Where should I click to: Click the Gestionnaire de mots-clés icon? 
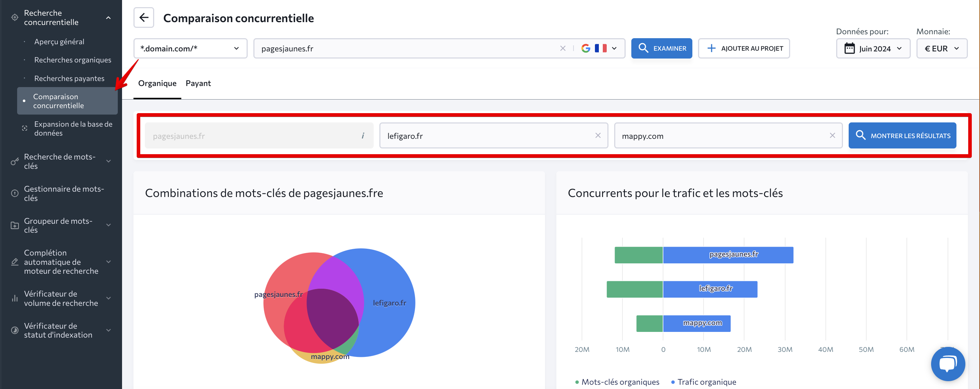click(x=15, y=193)
